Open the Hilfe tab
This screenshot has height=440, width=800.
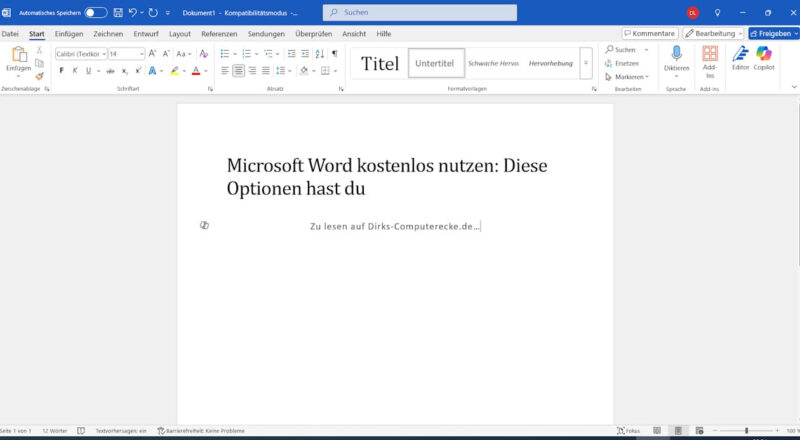click(x=384, y=34)
